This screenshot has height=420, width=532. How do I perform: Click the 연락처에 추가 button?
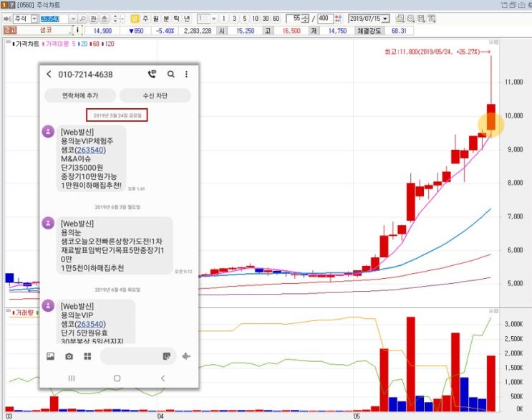click(x=80, y=96)
